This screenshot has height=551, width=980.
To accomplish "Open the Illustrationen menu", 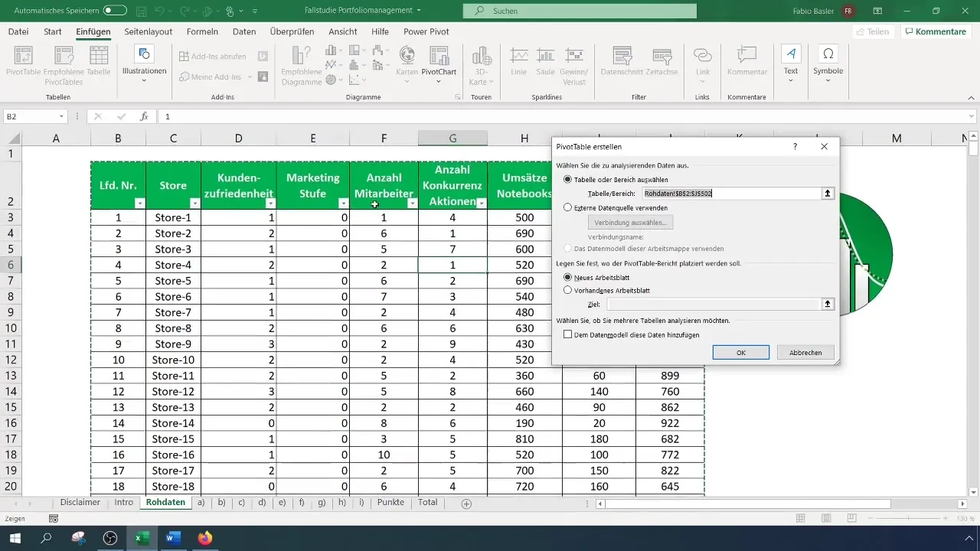I will point(144,64).
